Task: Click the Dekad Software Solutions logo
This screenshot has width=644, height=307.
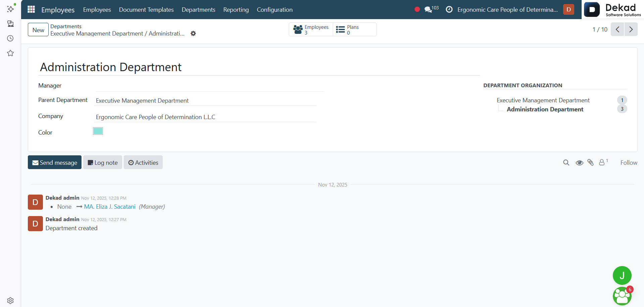Action: tap(612, 9)
